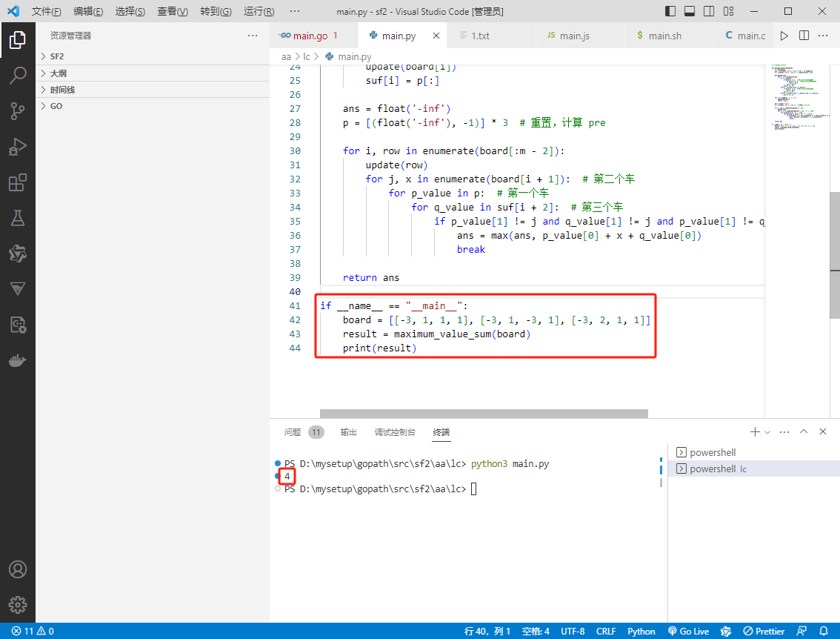Open the 编辑 menu

[x=88, y=11]
